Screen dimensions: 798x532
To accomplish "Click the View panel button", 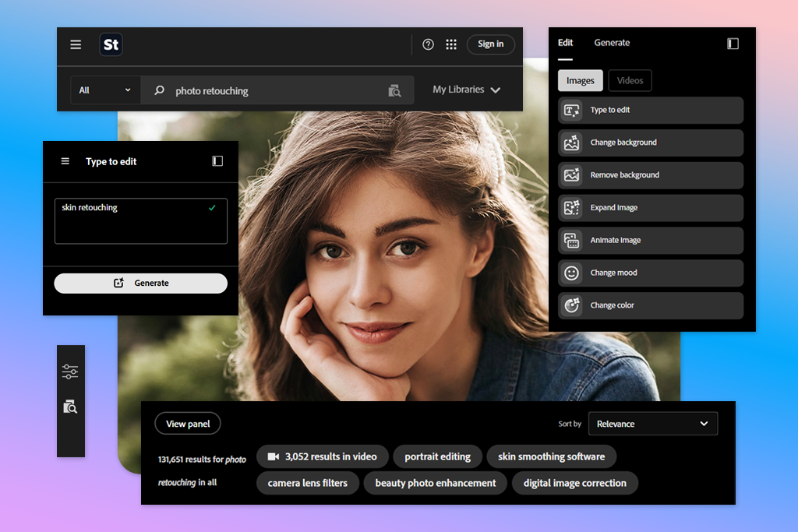I will tap(188, 424).
